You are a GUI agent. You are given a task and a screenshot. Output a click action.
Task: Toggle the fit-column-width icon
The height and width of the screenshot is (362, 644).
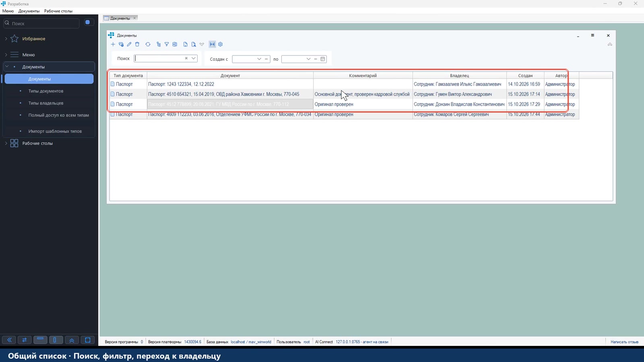212,44
